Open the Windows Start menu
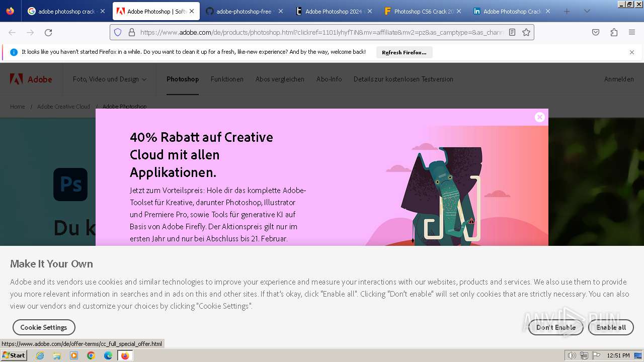The width and height of the screenshot is (644, 362). (14, 355)
